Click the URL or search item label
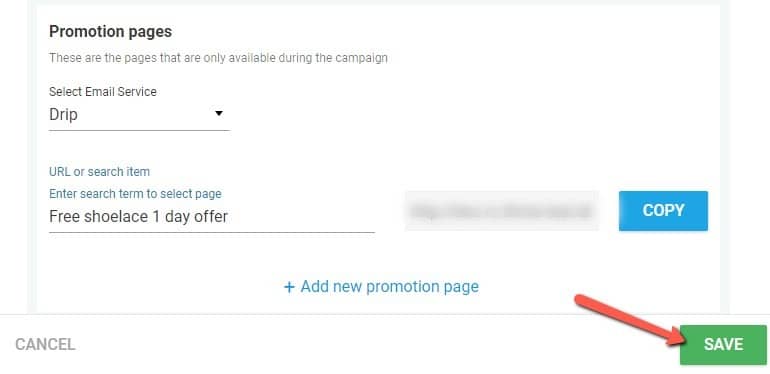770x374 pixels. click(99, 172)
